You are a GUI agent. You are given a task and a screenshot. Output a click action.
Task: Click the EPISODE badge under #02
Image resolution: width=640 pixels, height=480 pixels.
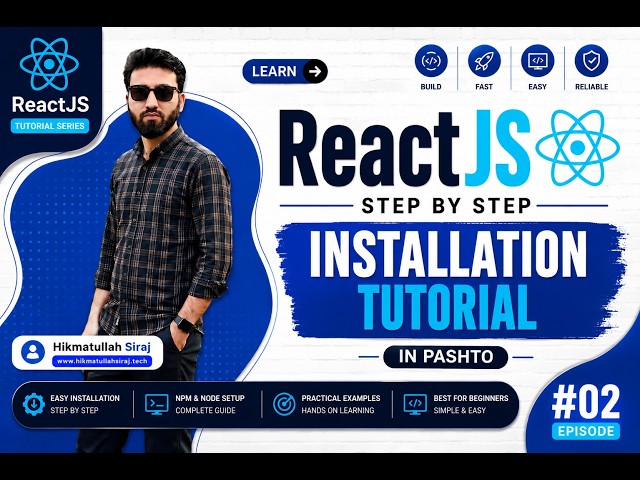coord(586,431)
